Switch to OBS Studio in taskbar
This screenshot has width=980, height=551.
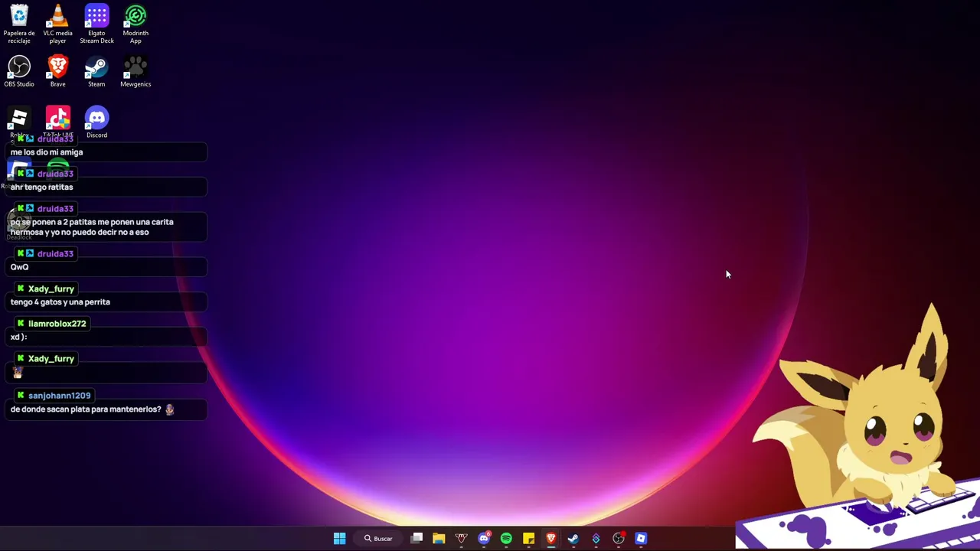[x=619, y=539]
